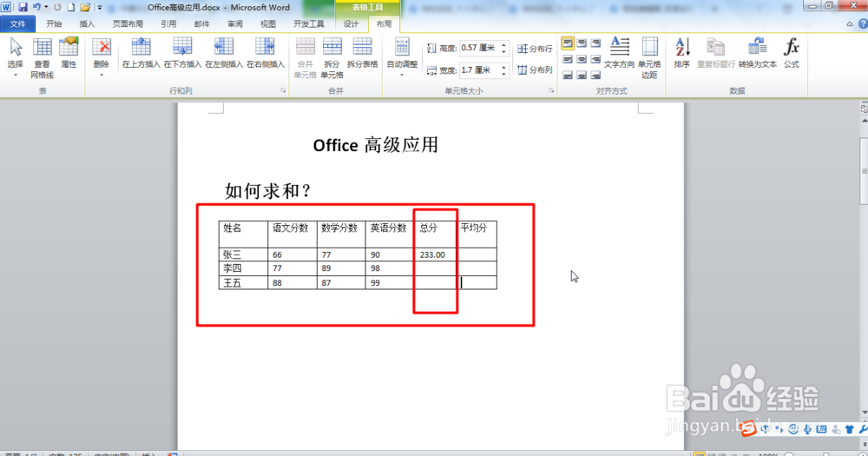This screenshot has width=868, height=456.
Task: Switch to the table tools 设计 tab
Action: (x=351, y=23)
